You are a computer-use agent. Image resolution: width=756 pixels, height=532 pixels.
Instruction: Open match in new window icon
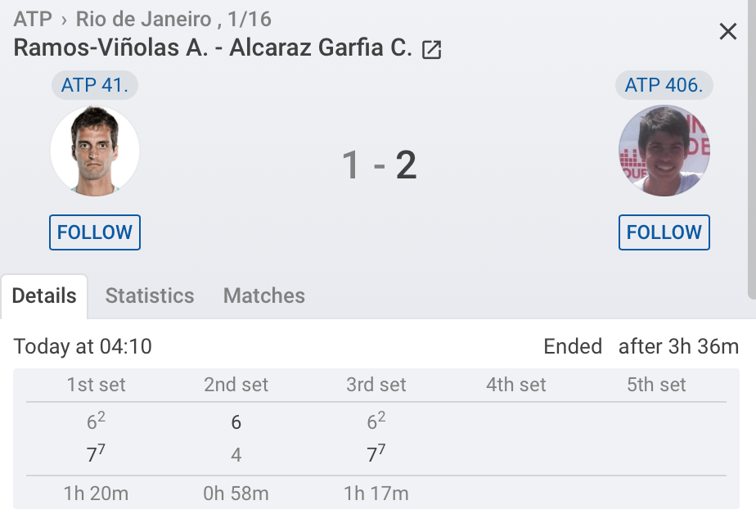tap(431, 50)
